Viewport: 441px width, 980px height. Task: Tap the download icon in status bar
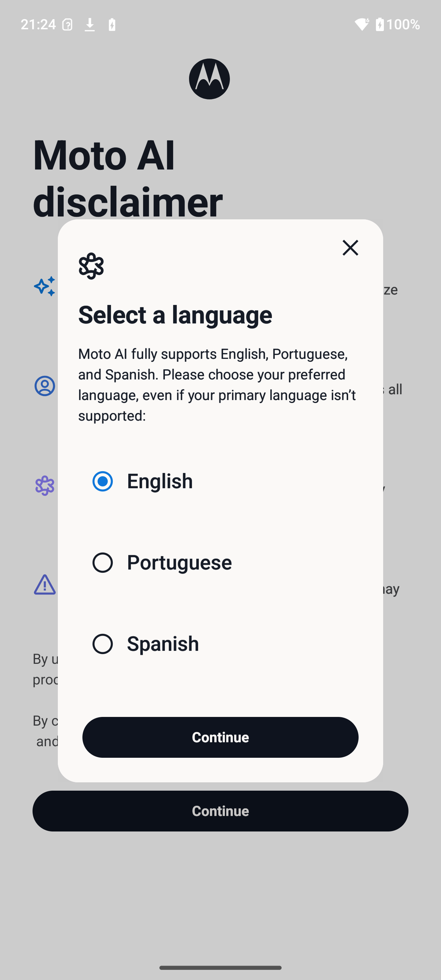90,25
